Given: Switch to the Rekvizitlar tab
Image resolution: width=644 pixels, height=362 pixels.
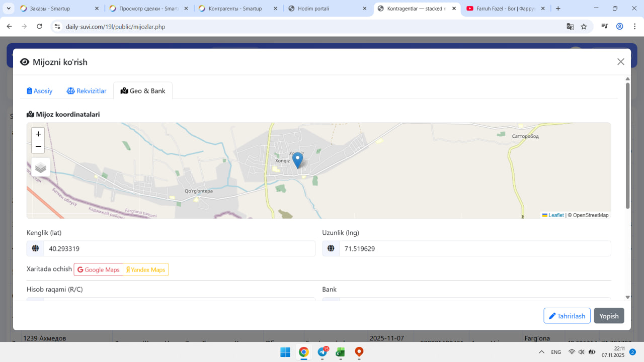Looking at the screenshot, I should tap(87, 91).
